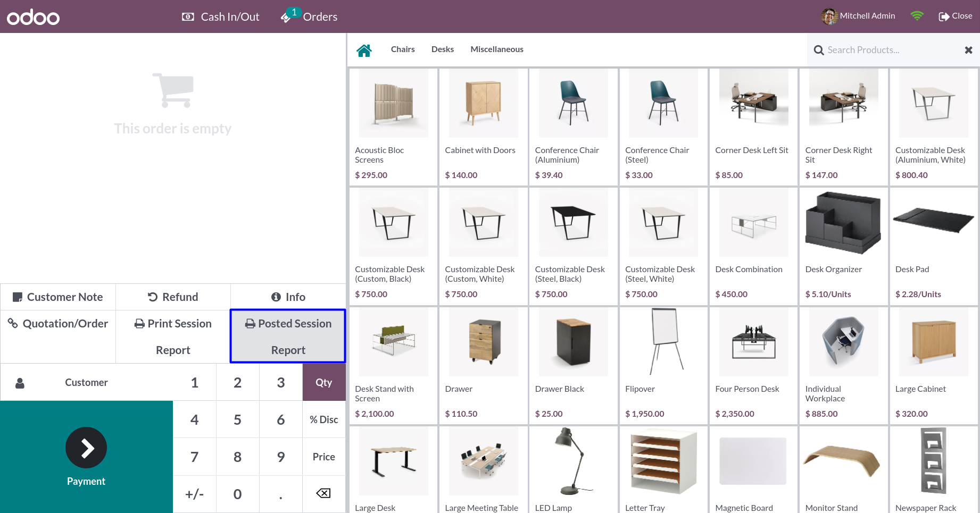Tap the decimal point key
This screenshot has height=513, width=980.
point(281,494)
